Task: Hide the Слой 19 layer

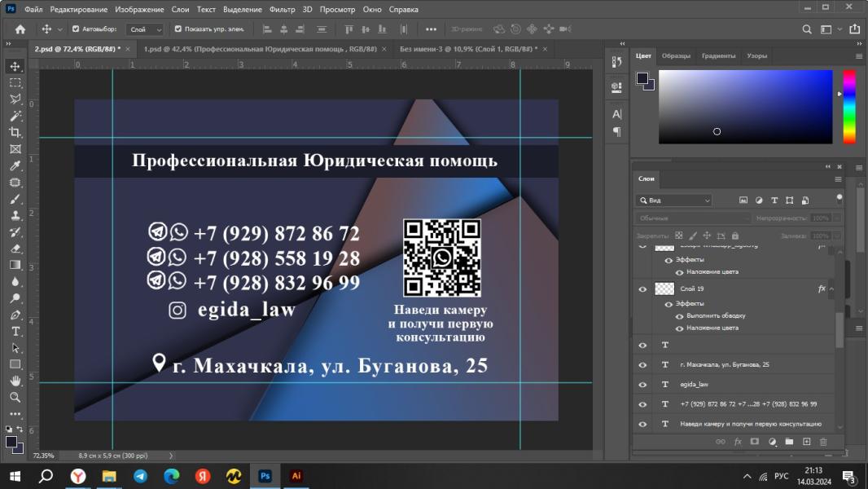Action: pyautogui.click(x=642, y=289)
